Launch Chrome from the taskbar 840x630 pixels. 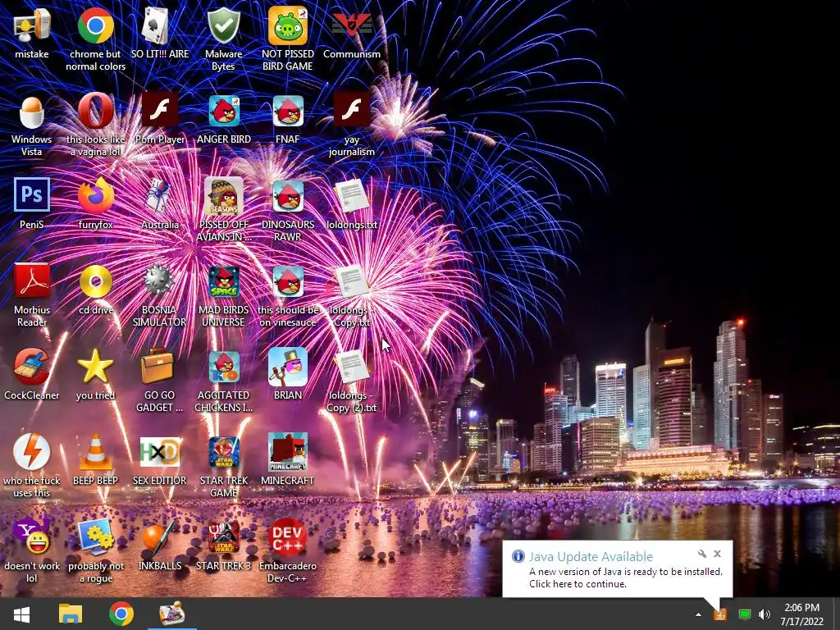click(121, 614)
